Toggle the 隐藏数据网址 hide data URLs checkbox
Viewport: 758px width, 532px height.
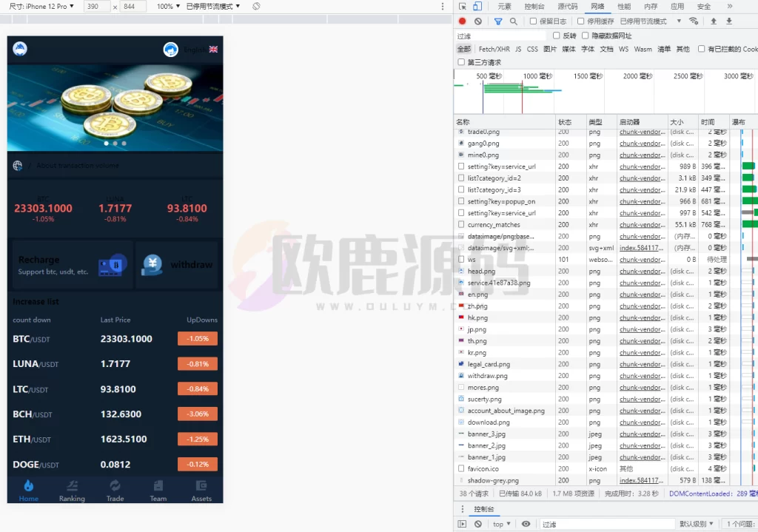(583, 35)
